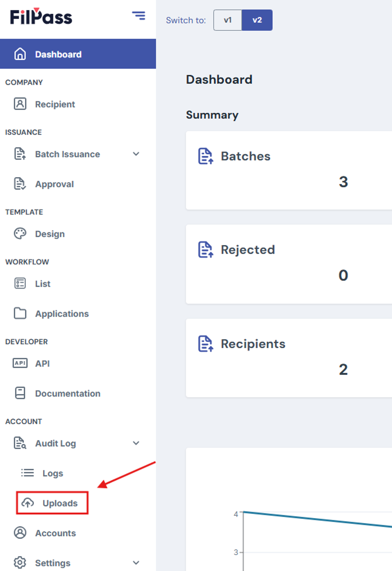The width and height of the screenshot is (392, 571).
Task: Click the Documentation book icon
Action: (x=20, y=393)
